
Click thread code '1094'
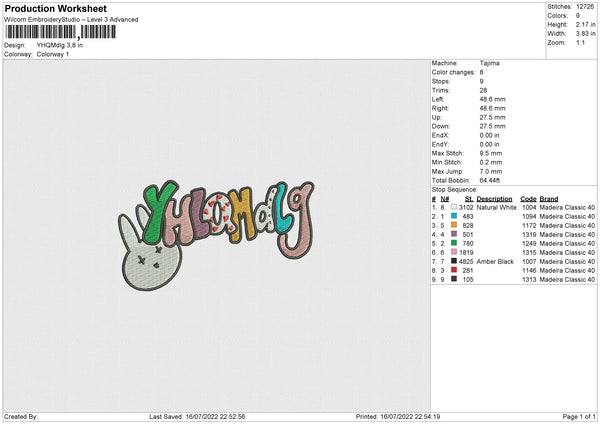click(x=529, y=217)
